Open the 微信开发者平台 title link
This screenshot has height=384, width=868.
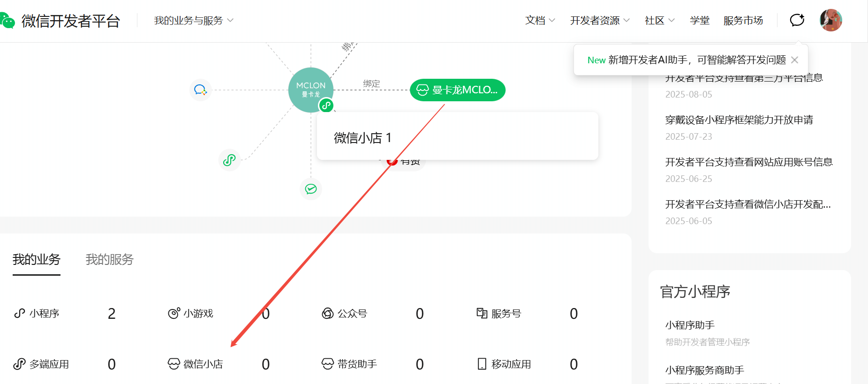tap(71, 21)
